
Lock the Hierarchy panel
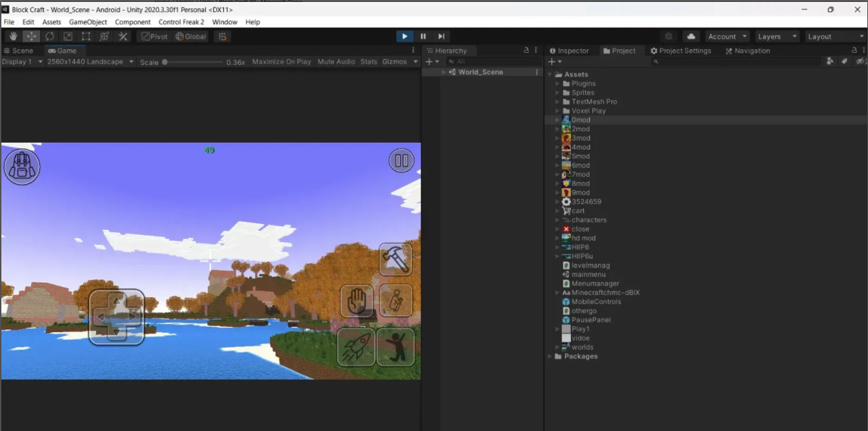pos(526,51)
